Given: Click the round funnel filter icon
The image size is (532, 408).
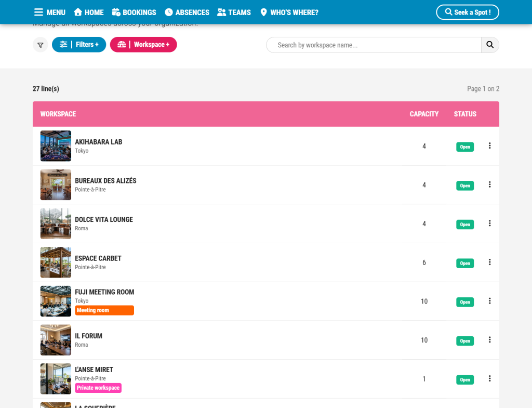Looking at the screenshot, I should pyautogui.click(x=41, y=45).
